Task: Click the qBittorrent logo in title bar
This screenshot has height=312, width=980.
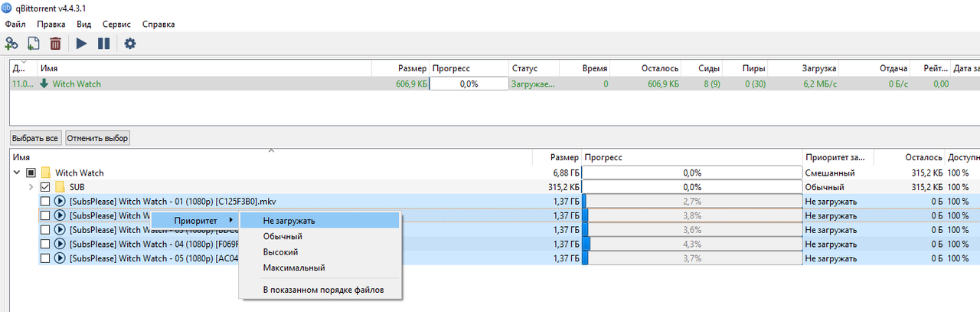Action: (8, 8)
